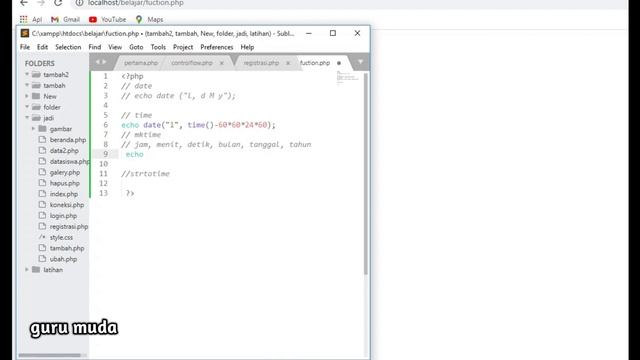Screen dimensions: 640x360
Task: Click the browser forward arrow
Action: (41, 3)
